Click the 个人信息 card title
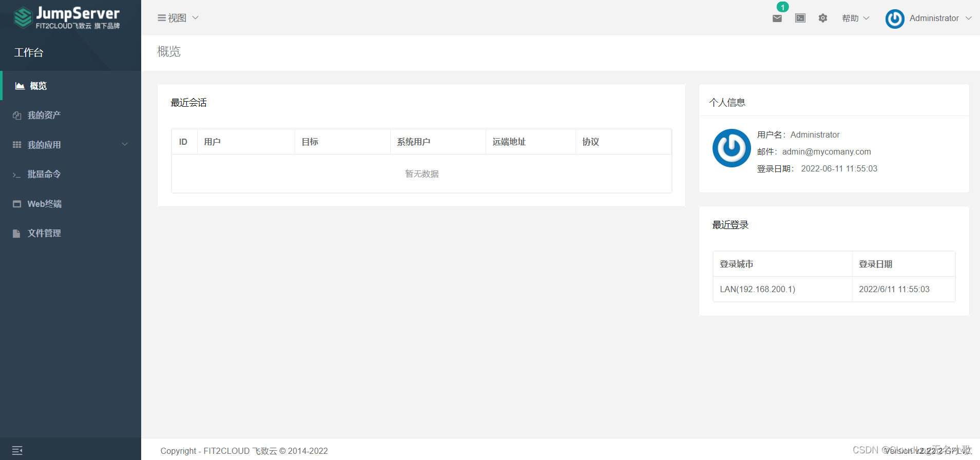This screenshot has width=980, height=460. [x=727, y=103]
